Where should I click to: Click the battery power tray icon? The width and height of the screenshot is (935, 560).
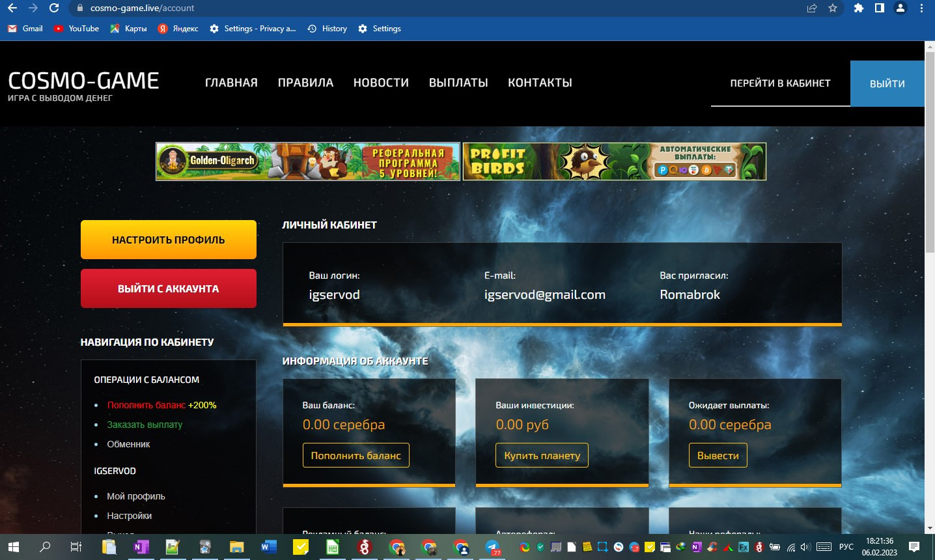click(775, 547)
